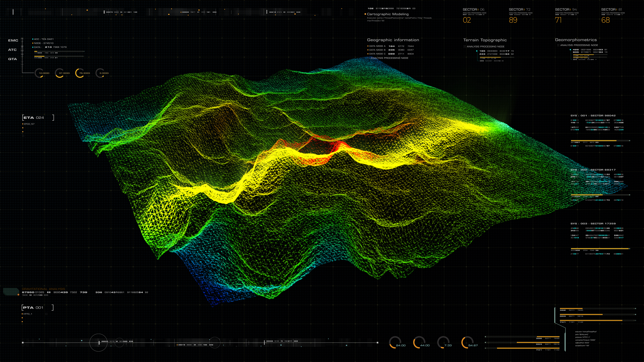Toggle Terrain Topographic analysis processing node checkbox

465,47
